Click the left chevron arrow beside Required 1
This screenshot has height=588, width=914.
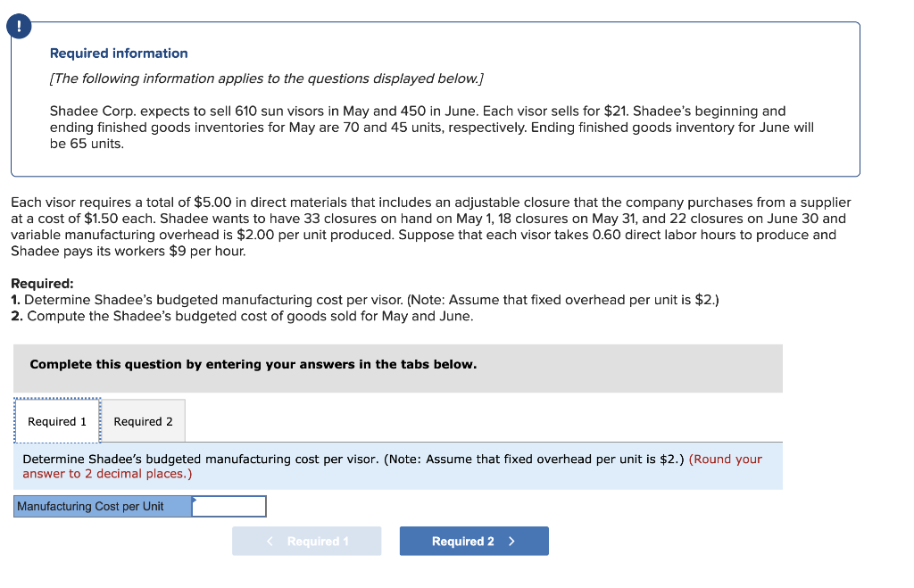[270, 542]
